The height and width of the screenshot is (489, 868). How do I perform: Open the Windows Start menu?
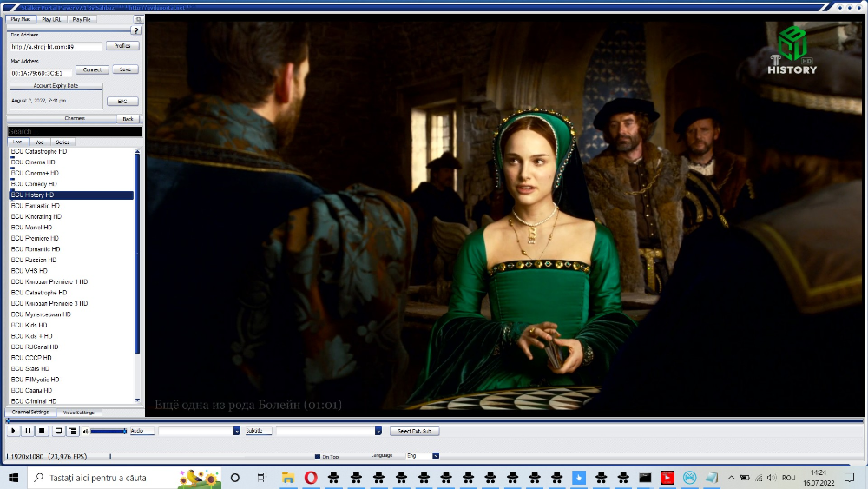(x=13, y=478)
